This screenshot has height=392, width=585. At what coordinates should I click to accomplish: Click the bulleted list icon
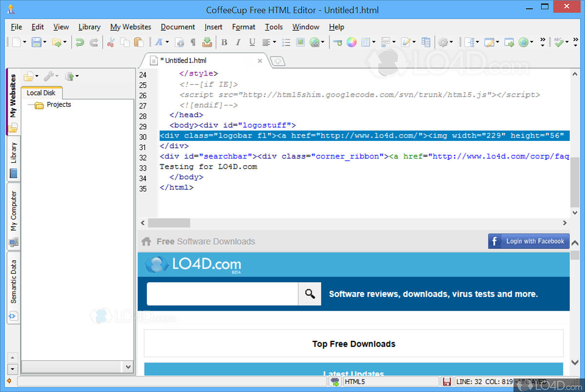[x=287, y=42]
